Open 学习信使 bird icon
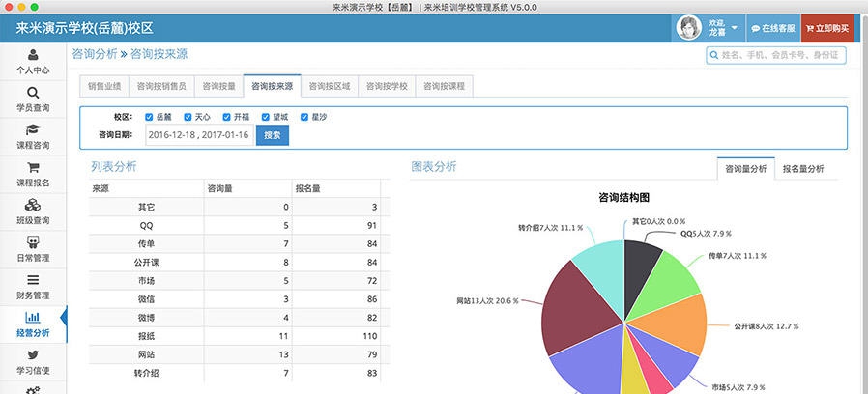 33,355
